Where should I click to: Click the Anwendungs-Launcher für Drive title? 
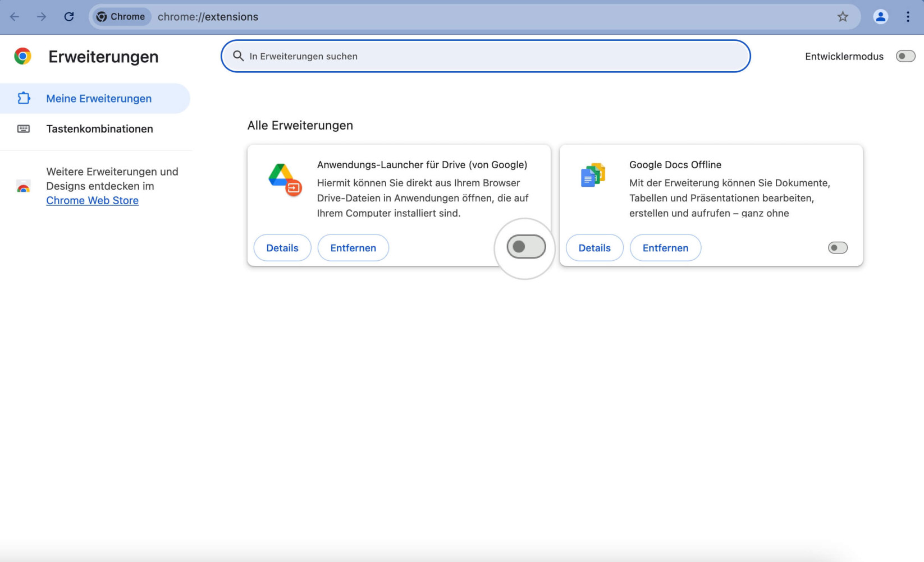click(x=422, y=165)
